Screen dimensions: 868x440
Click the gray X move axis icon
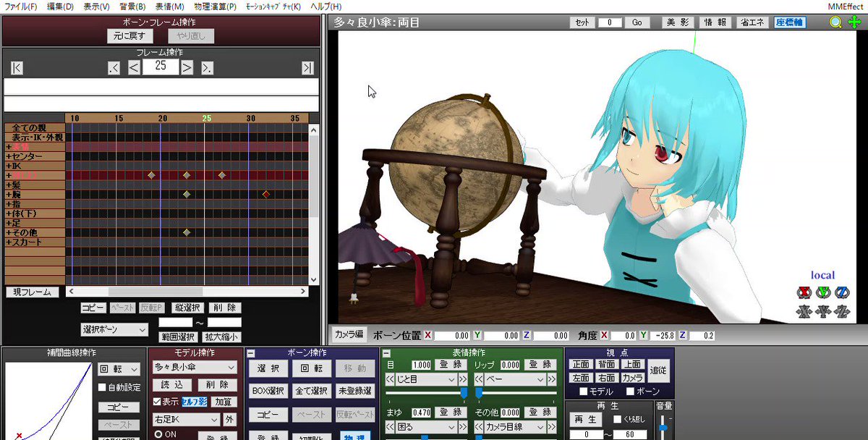[x=804, y=312]
